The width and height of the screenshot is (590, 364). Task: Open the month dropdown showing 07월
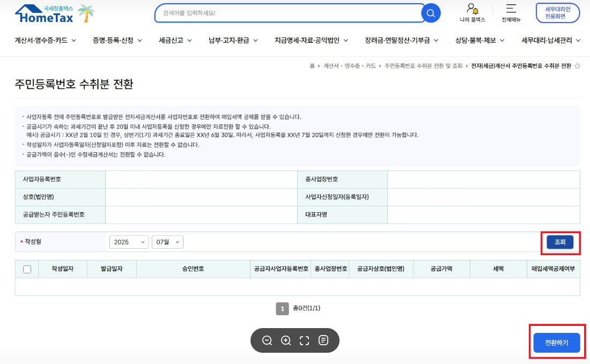coord(167,242)
